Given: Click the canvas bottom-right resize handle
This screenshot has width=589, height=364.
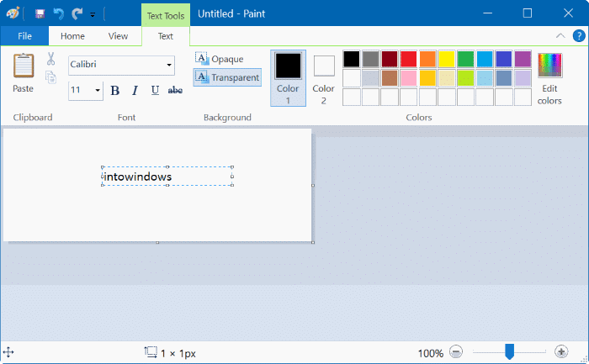Looking at the screenshot, I should pyautogui.click(x=313, y=242).
